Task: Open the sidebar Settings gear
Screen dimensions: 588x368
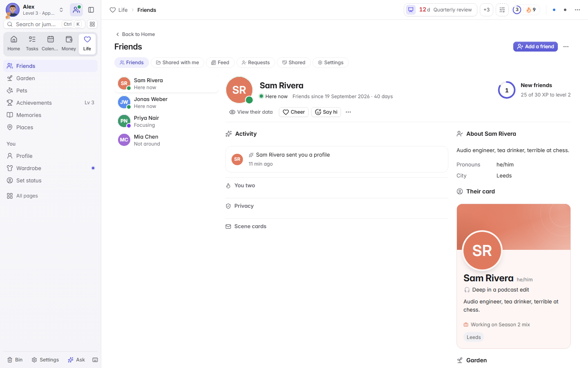Action: (x=45, y=360)
